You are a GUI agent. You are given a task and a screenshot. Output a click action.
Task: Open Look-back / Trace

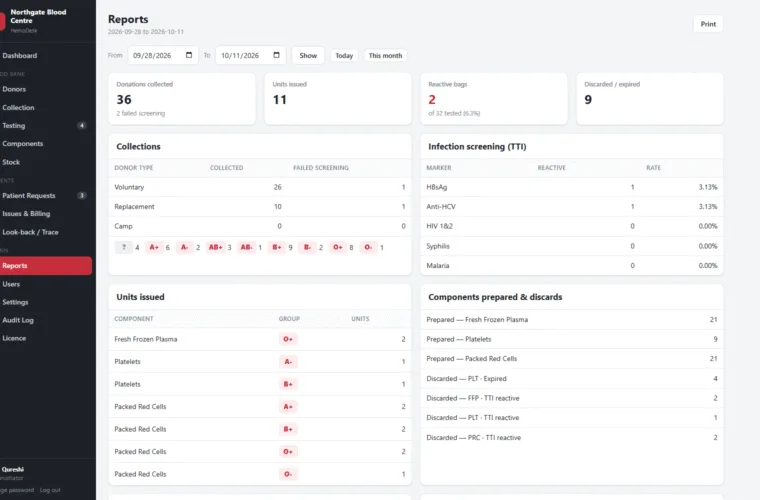click(46, 232)
